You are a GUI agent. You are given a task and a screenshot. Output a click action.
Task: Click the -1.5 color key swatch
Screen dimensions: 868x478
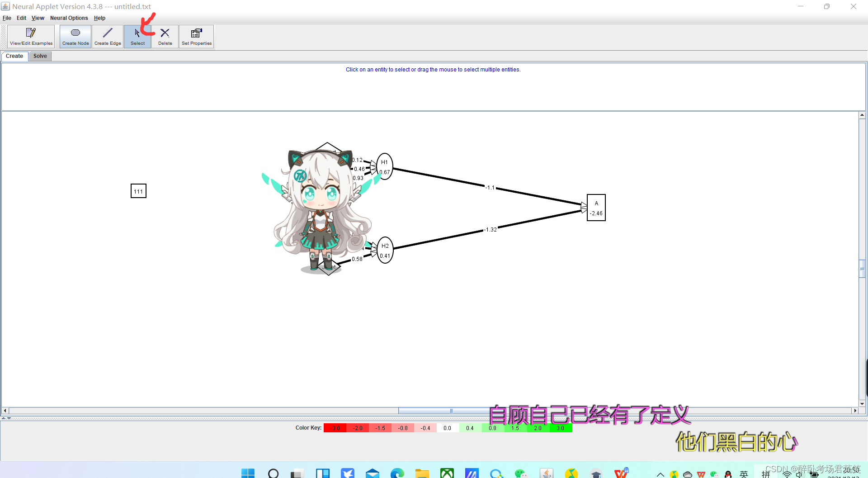click(380, 428)
